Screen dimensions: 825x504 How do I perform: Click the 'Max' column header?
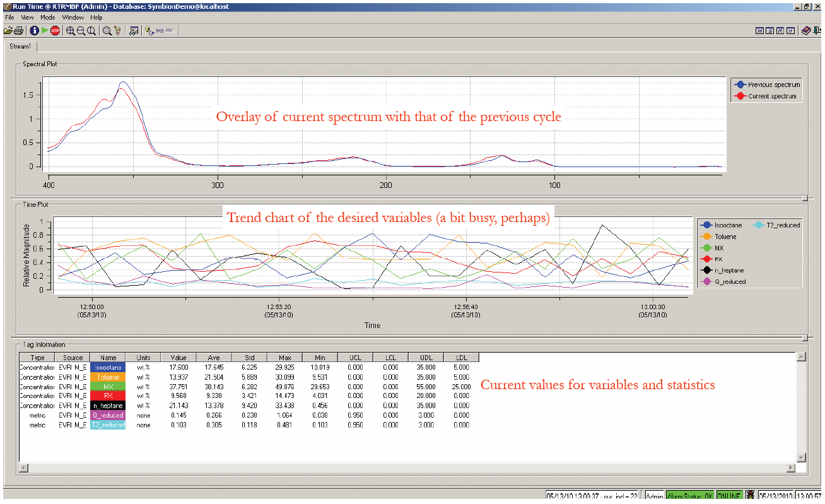[x=284, y=358]
